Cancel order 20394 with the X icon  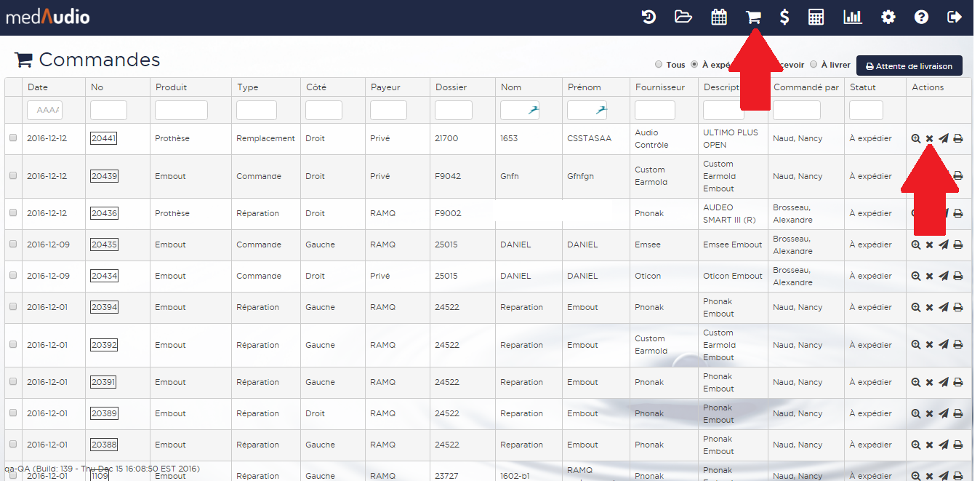pyautogui.click(x=929, y=307)
